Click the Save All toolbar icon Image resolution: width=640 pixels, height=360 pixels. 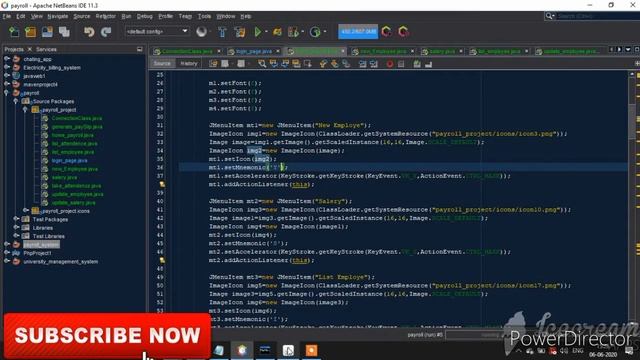pos(64,32)
